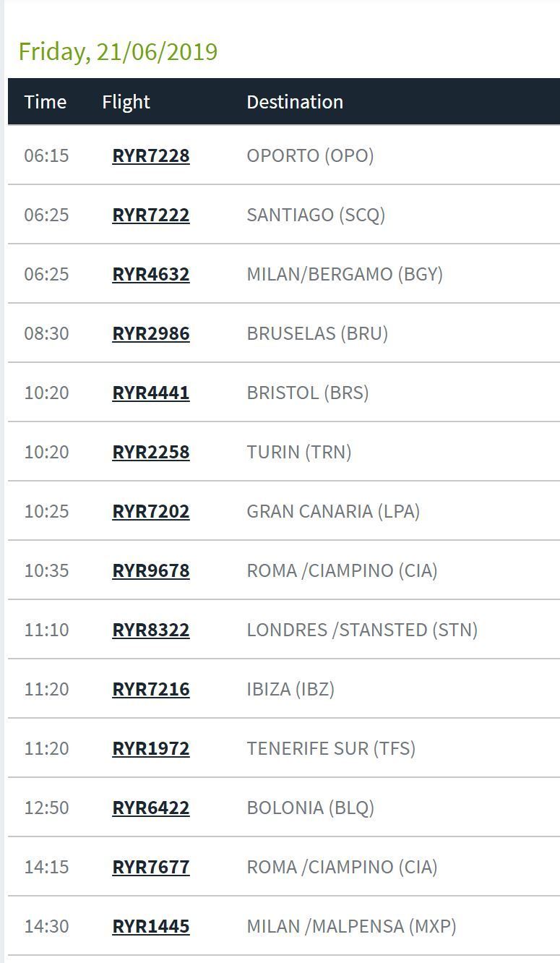View flight RYR1445 to Milan Malpensa

coord(151,926)
